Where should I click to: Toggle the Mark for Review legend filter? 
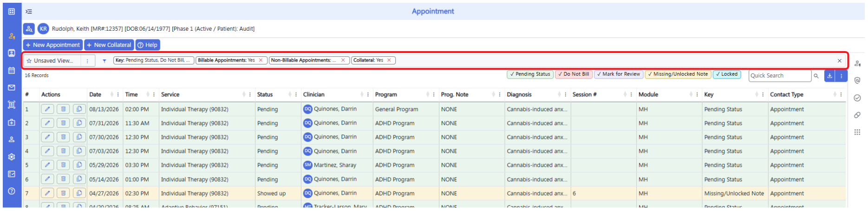[618, 74]
